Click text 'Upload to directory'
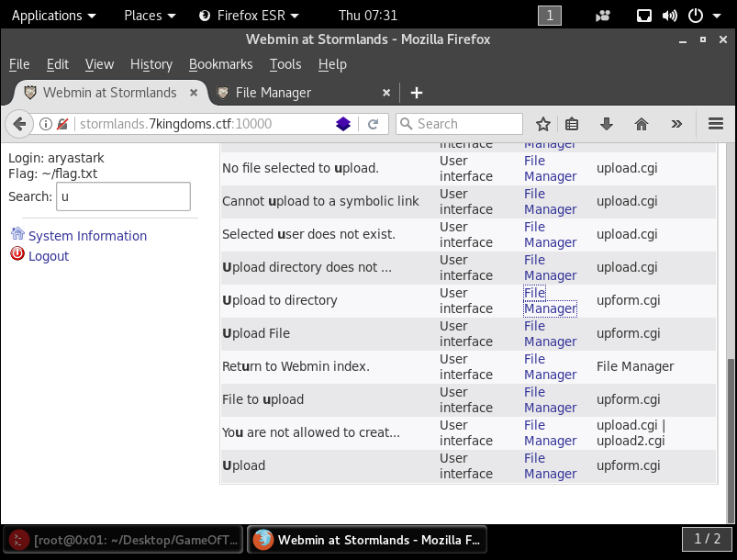The image size is (737, 560). point(280,300)
